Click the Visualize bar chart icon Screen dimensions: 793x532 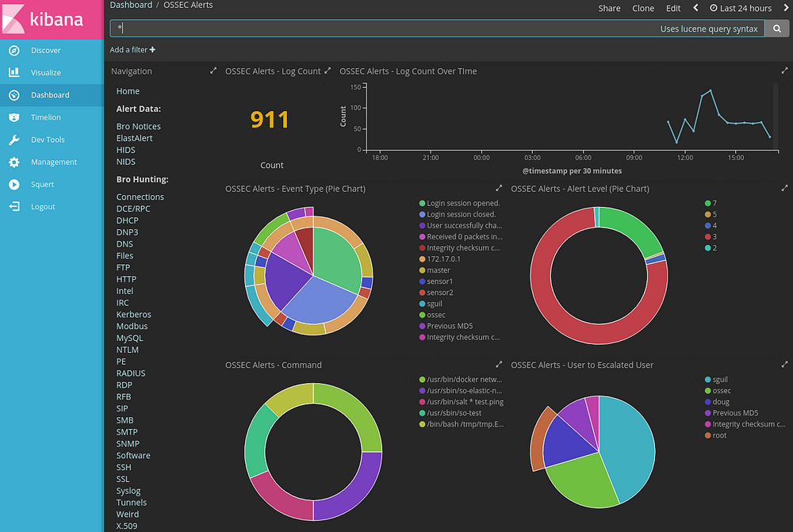14,72
